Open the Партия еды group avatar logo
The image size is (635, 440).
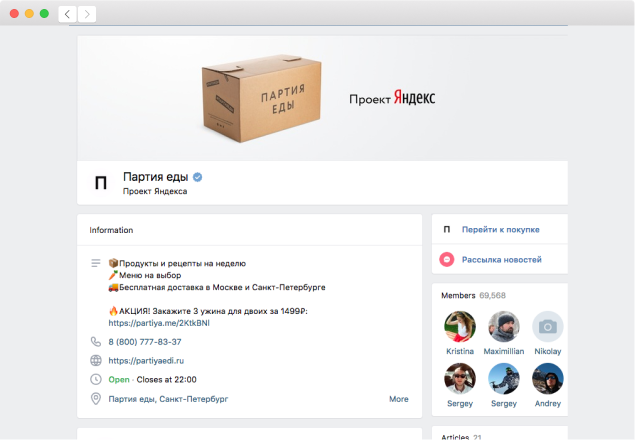(x=100, y=182)
